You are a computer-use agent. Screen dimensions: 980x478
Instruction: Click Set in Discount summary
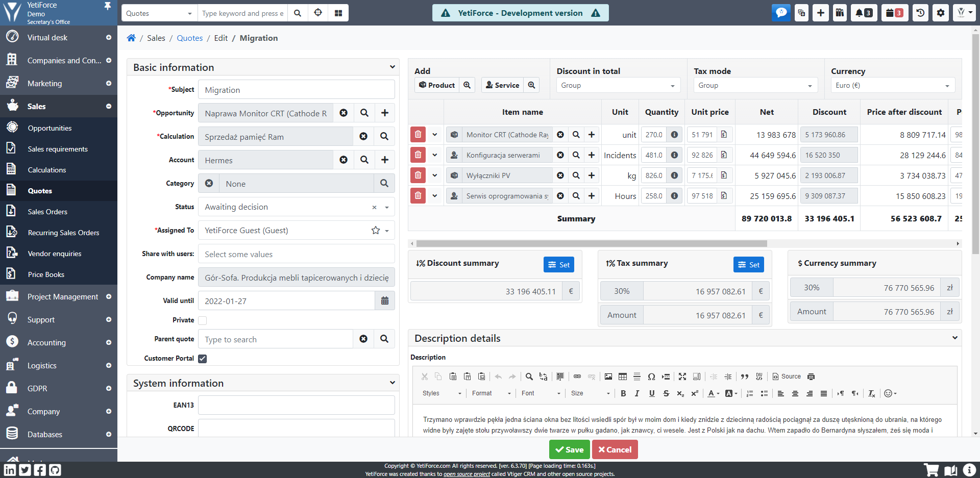pos(559,264)
